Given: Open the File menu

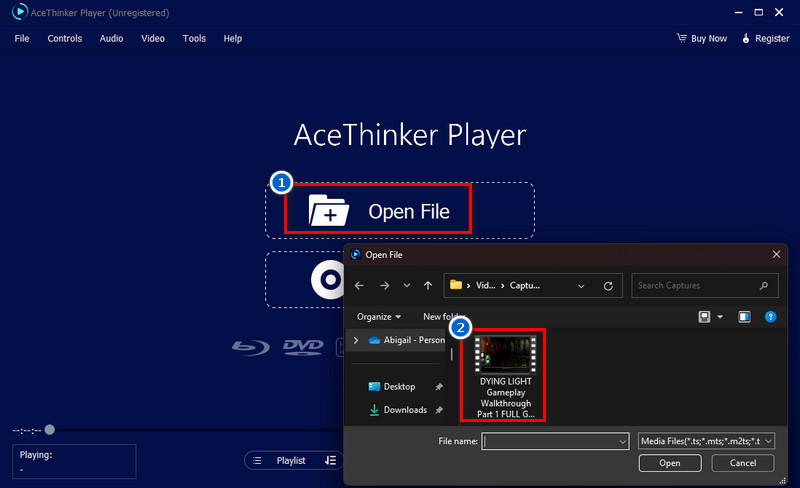Looking at the screenshot, I should point(21,38).
